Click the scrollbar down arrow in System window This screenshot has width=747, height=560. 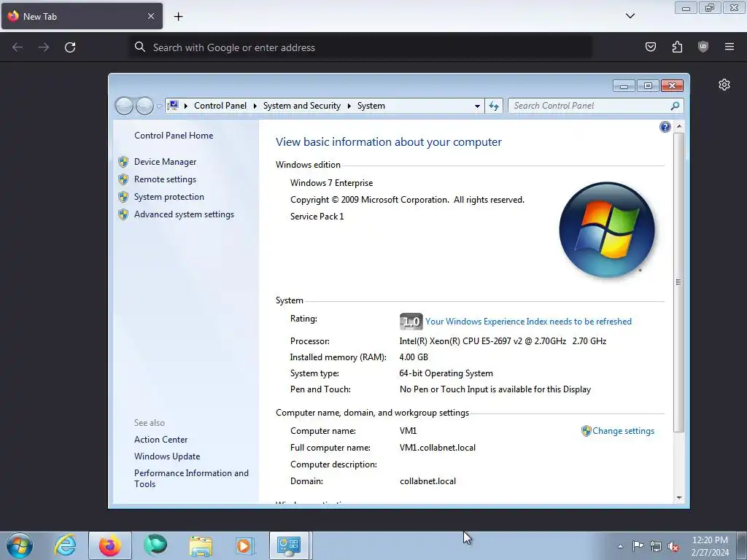(679, 498)
